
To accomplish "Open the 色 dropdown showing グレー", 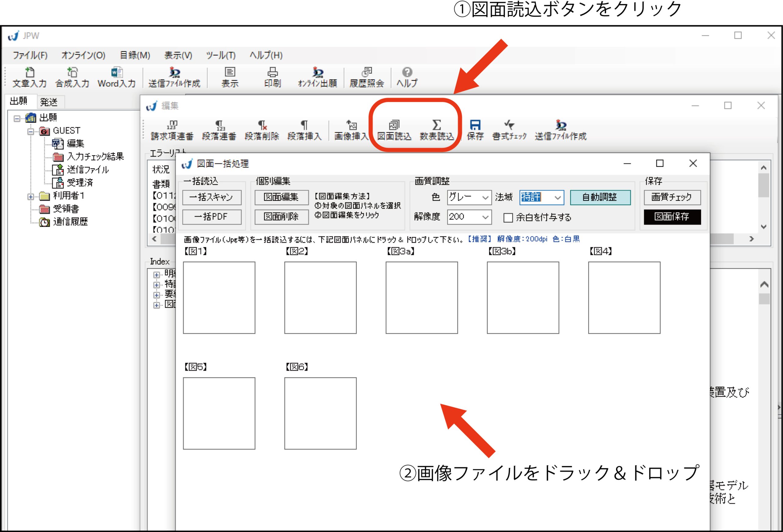I will coord(485,198).
